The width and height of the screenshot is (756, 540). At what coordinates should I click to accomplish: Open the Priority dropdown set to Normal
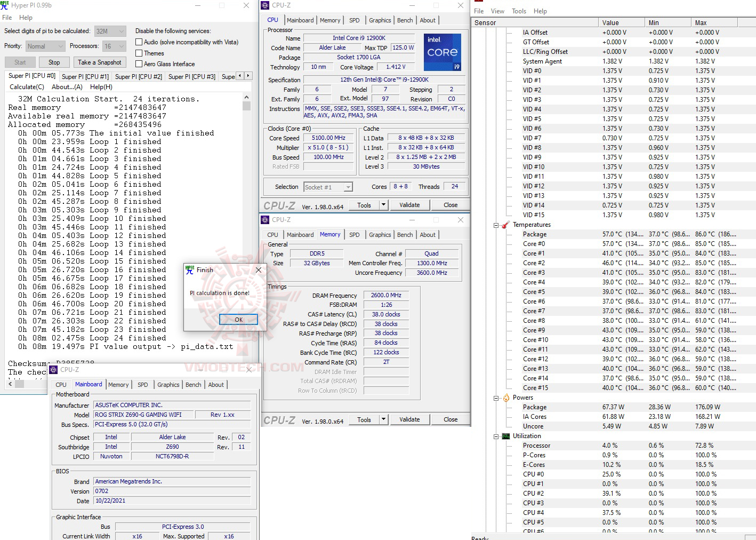point(45,46)
